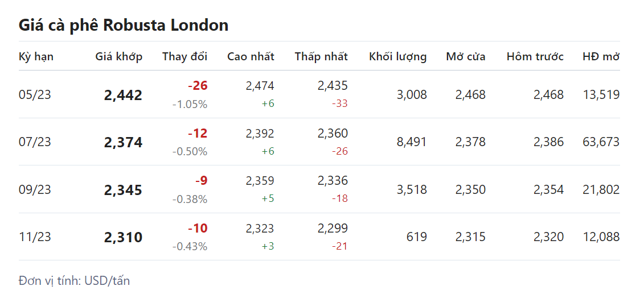The width and height of the screenshot is (644, 290).
Task: Click the "Khối lượng" column header
Action: [x=397, y=56]
